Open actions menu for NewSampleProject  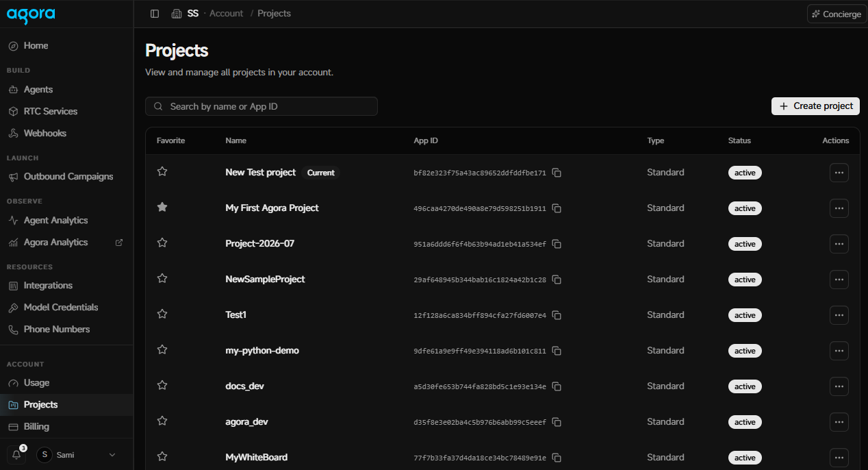point(839,280)
